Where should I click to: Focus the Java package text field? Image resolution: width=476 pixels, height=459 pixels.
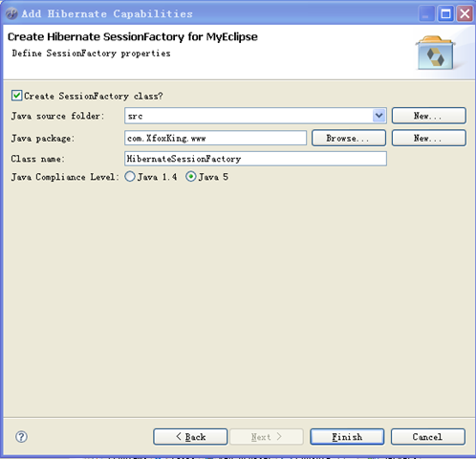pos(215,138)
